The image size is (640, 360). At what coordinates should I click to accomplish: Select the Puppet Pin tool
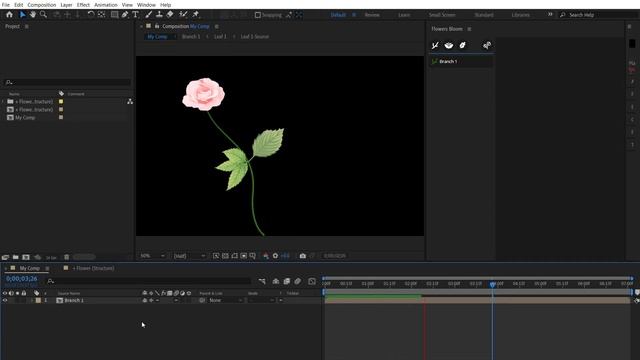pos(196,14)
